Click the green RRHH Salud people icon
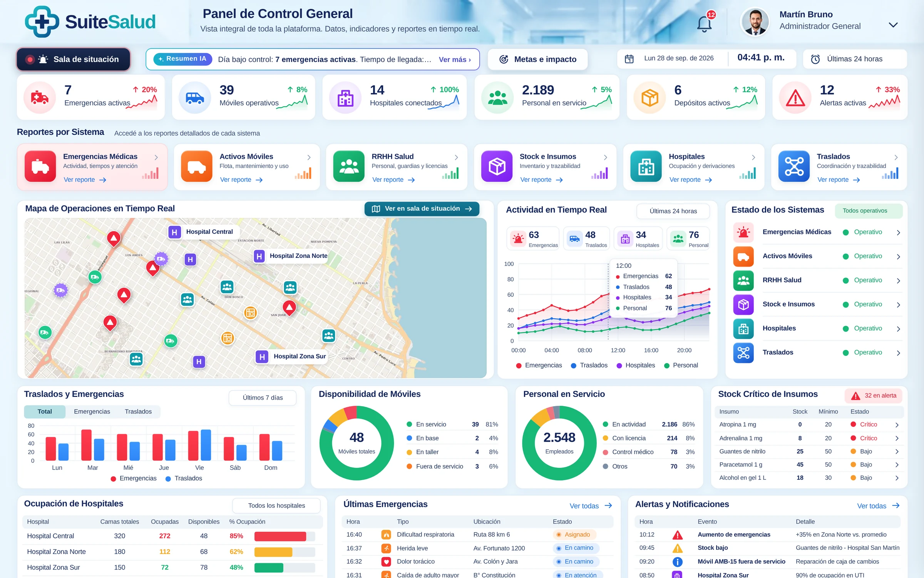This screenshot has width=924, height=578. (x=349, y=166)
